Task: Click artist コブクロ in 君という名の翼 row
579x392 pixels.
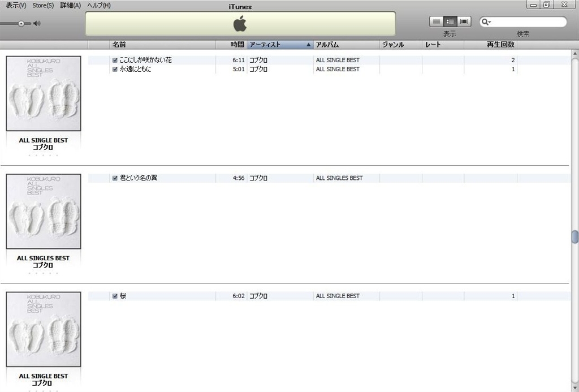Action: [258, 178]
